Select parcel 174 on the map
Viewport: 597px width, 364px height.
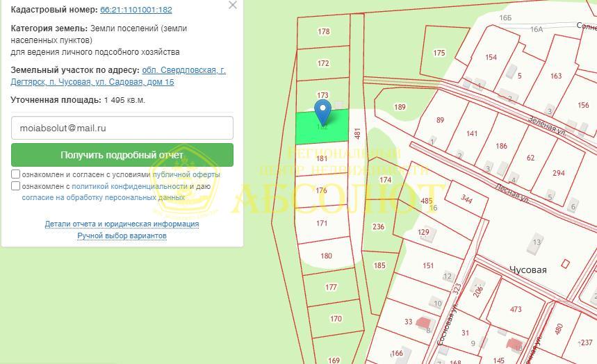coord(385,180)
